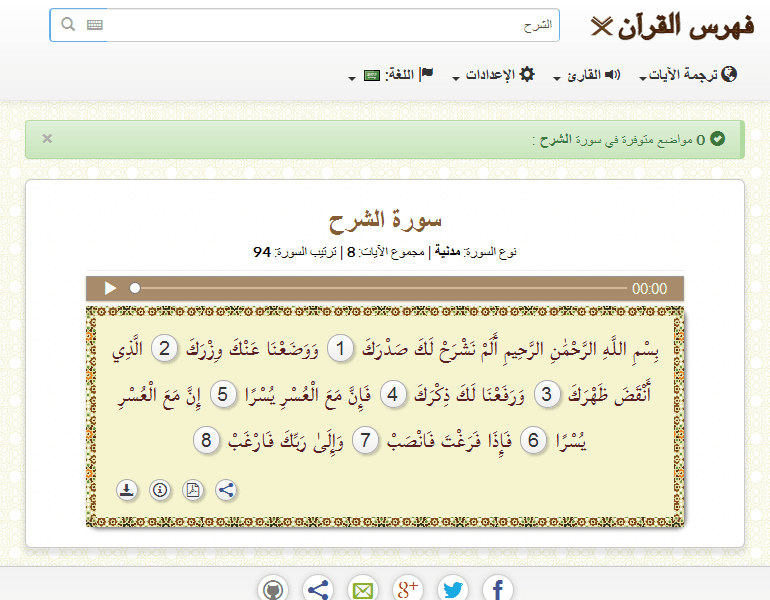Click the مدنية surah type text
Screen dimensions: 770x600
coord(447,252)
